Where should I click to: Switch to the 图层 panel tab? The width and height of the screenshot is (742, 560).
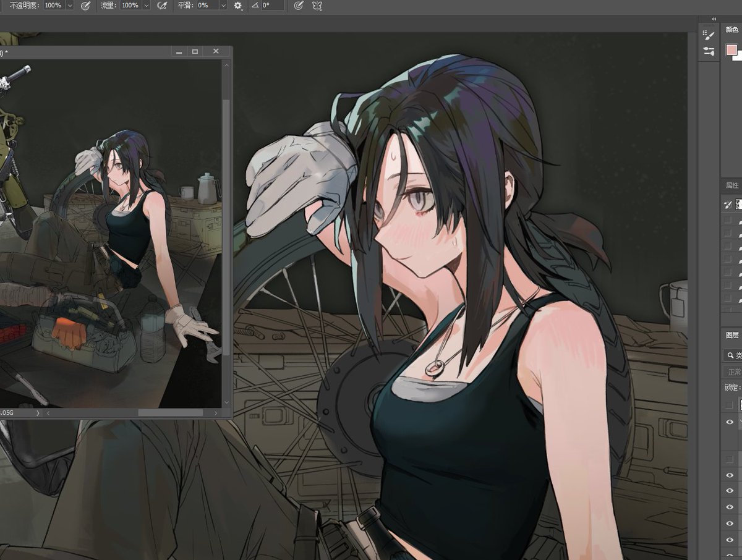click(x=731, y=335)
